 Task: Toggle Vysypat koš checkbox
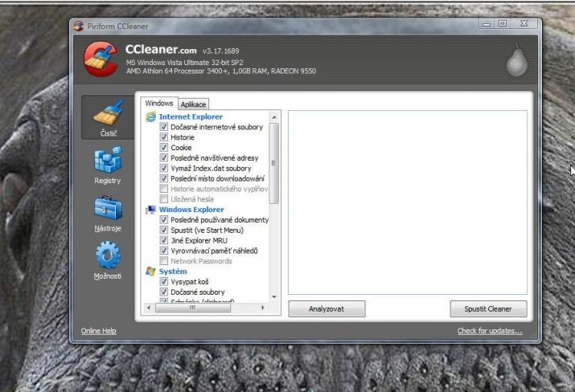tap(164, 282)
